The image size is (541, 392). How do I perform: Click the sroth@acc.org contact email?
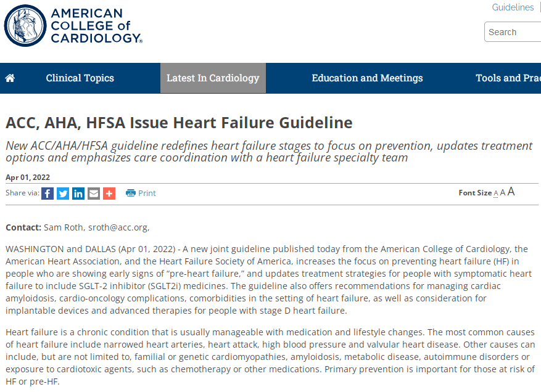point(118,227)
